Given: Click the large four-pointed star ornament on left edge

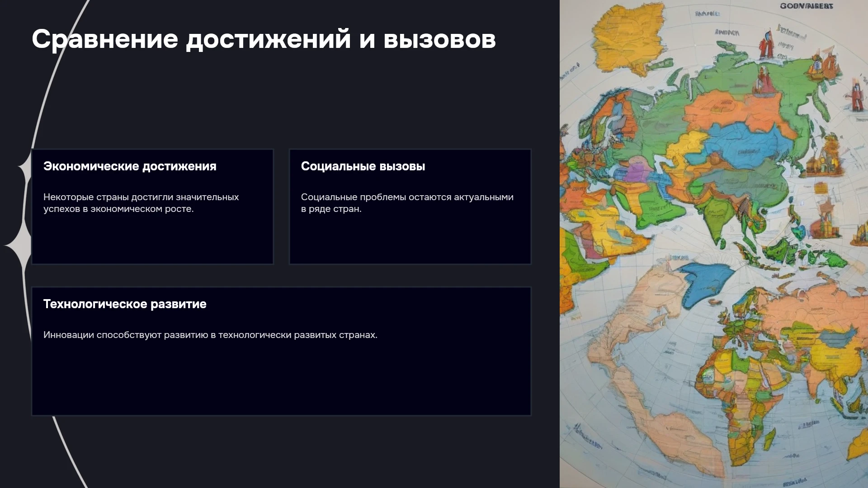Looking at the screenshot, I should tap(18, 245).
